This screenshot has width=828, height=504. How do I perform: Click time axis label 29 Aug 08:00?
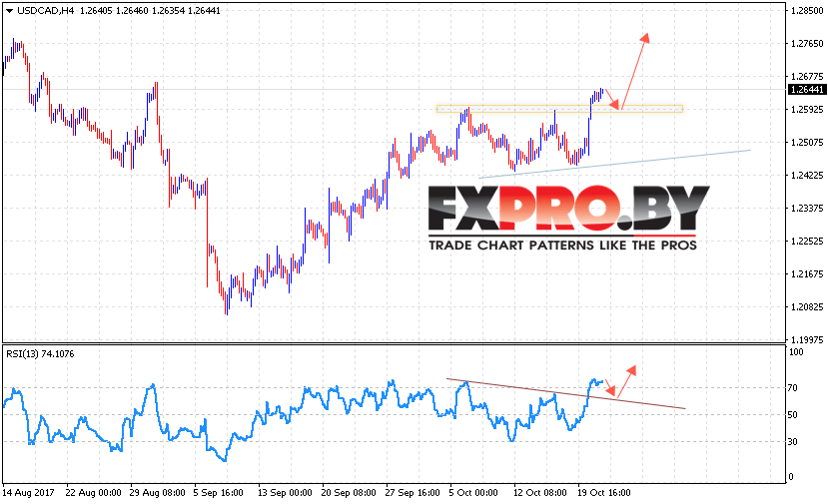click(158, 493)
